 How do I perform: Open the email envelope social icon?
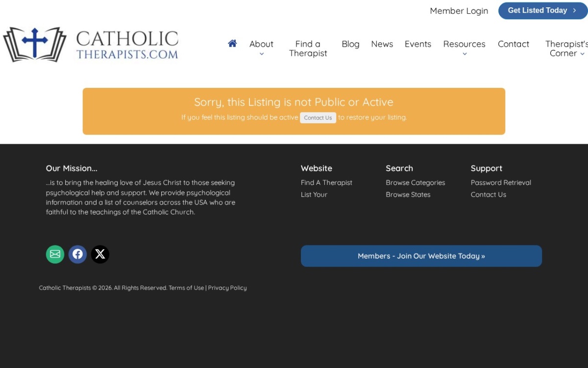point(55,254)
